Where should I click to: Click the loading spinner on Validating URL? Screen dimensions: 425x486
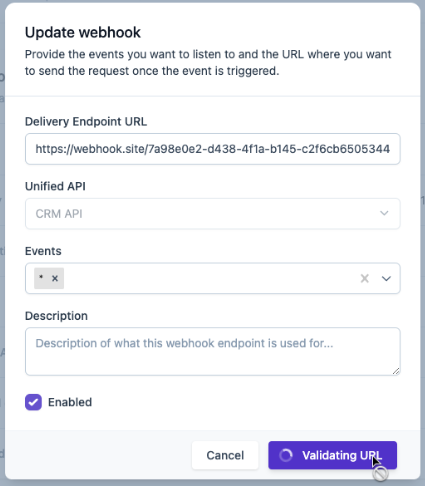286,455
